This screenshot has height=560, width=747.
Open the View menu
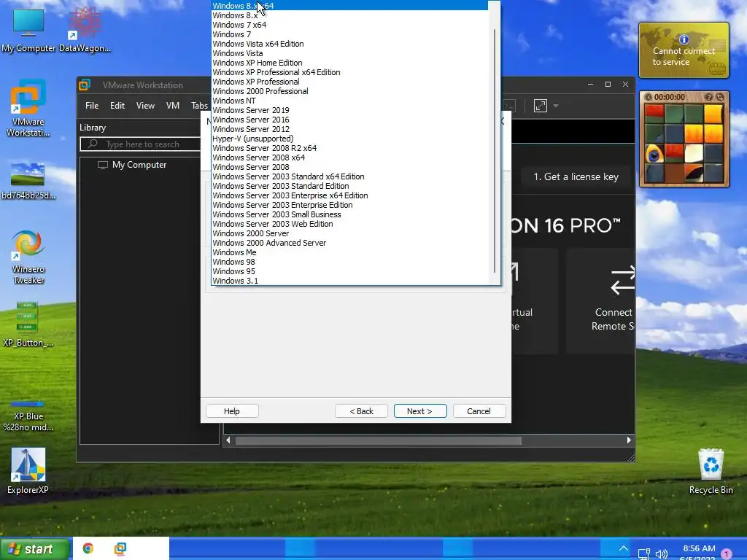145,106
